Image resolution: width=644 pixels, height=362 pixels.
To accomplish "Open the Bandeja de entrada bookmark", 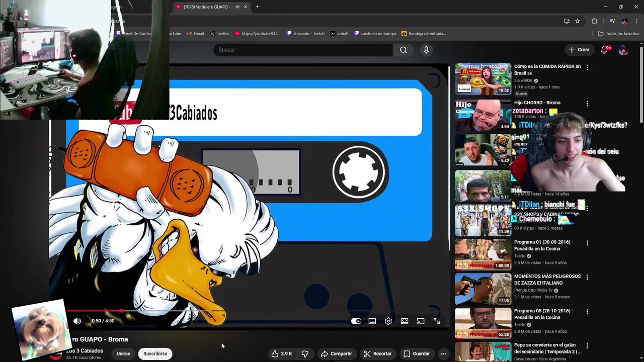I will [x=424, y=33].
